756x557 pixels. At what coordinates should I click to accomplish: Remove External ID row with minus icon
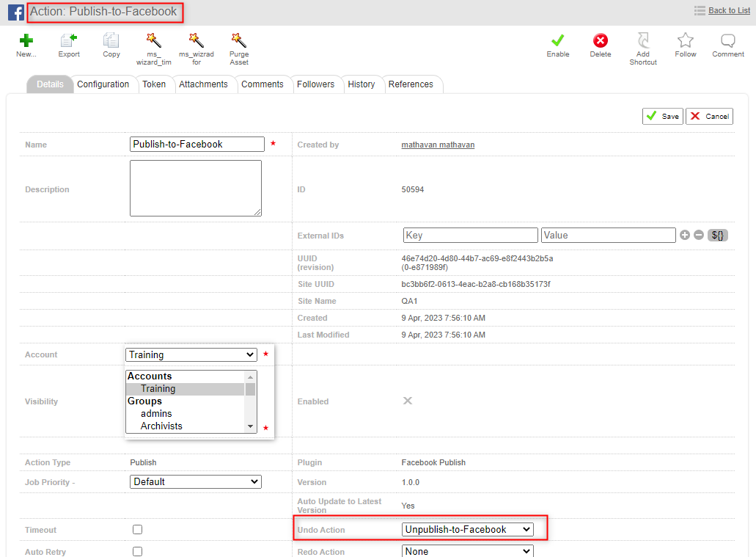[x=699, y=235]
